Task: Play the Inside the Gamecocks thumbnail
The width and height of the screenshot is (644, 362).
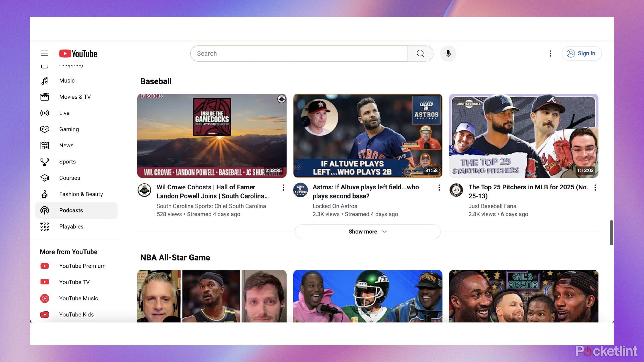Action: coord(212,136)
